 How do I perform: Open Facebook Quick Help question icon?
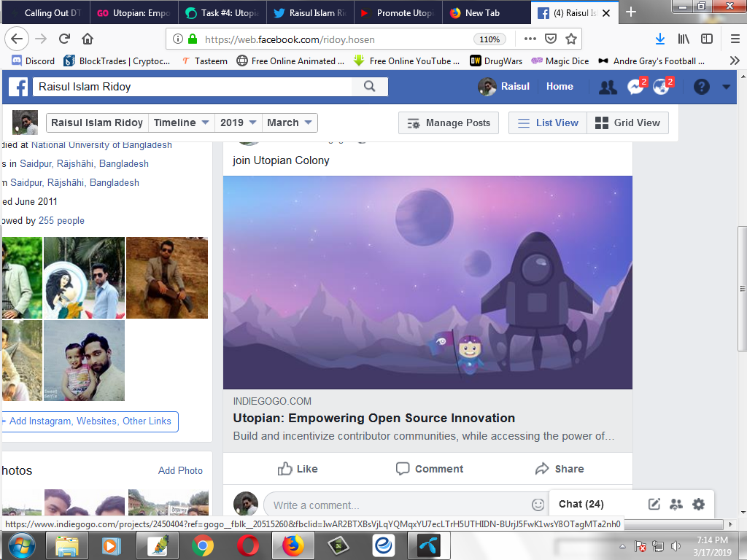pyautogui.click(x=701, y=87)
